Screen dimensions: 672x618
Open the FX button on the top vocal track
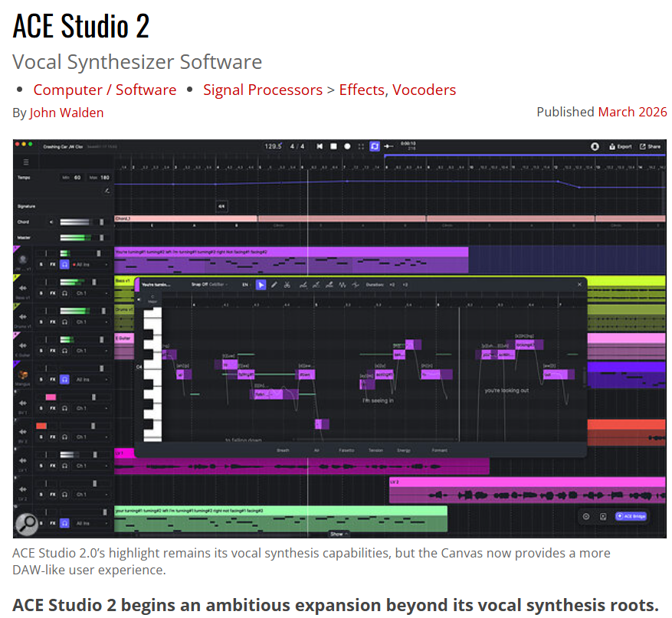[x=53, y=265]
